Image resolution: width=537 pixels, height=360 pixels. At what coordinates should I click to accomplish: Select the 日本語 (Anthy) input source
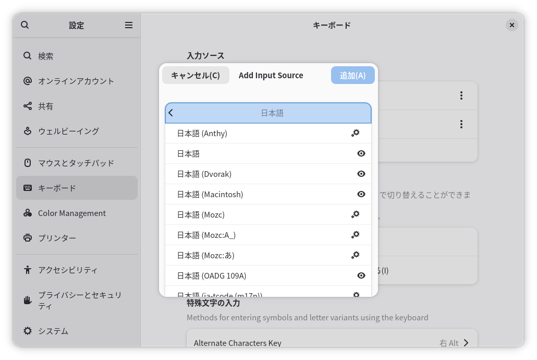268,133
